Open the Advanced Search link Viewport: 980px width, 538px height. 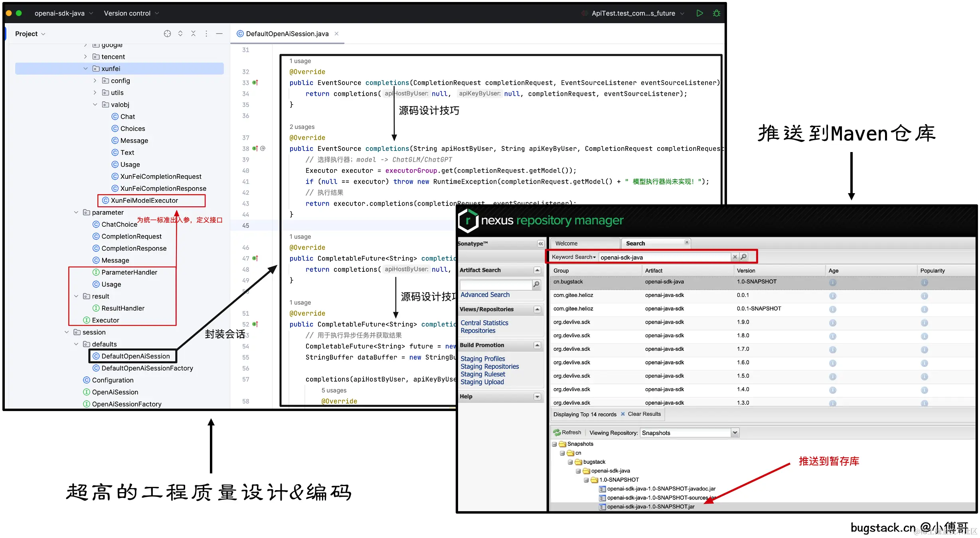coord(485,295)
